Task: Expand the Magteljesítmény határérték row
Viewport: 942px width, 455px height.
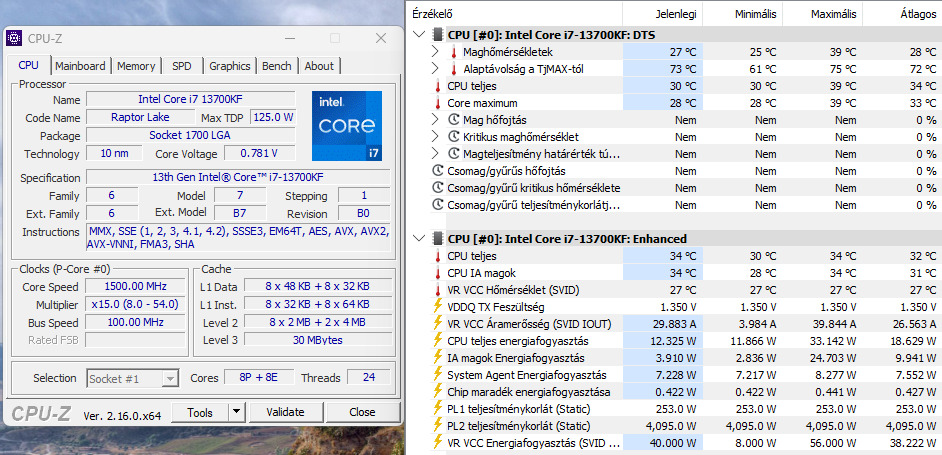Action: [436, 154]
